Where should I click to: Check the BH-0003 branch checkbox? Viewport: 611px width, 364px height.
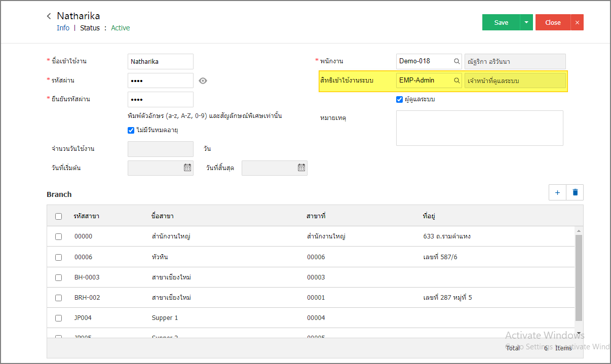(58, 277)
